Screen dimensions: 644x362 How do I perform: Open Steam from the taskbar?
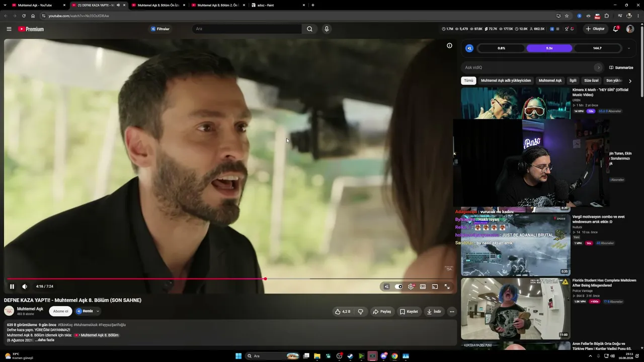coord(350,356)
